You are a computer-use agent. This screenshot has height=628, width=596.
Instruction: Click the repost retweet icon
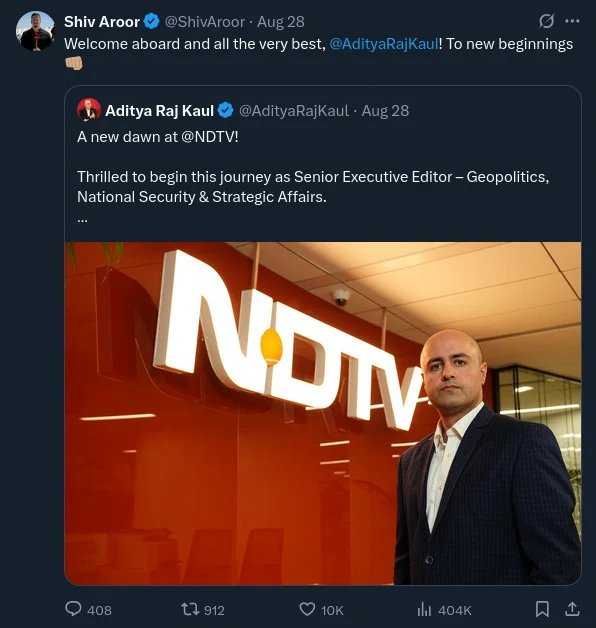click(190, 609)
